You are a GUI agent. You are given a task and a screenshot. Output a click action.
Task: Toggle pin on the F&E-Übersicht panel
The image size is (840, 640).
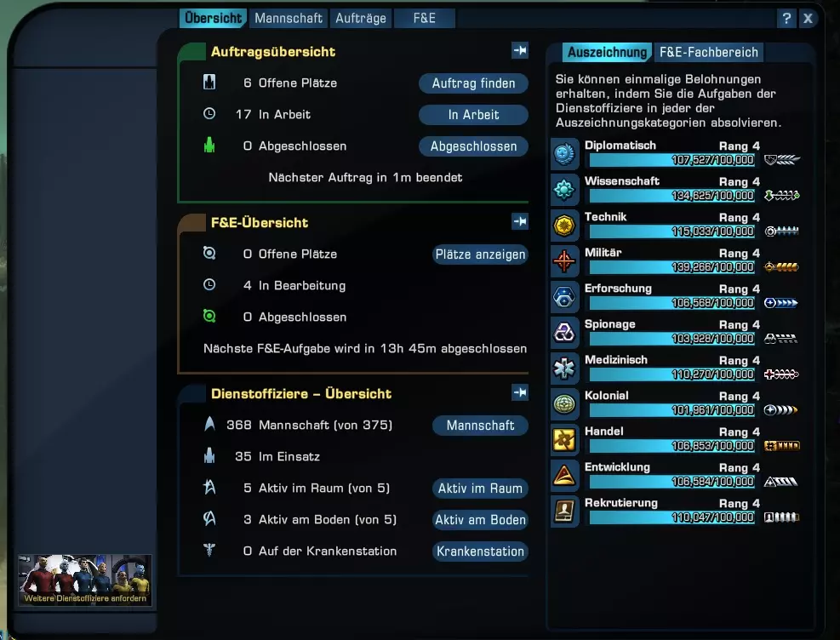point(520,221)
